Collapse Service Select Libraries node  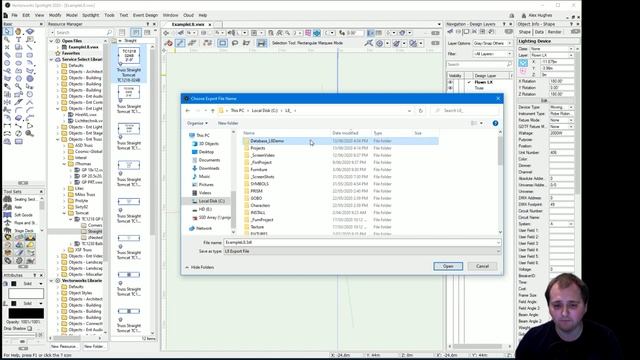[51, 59]
